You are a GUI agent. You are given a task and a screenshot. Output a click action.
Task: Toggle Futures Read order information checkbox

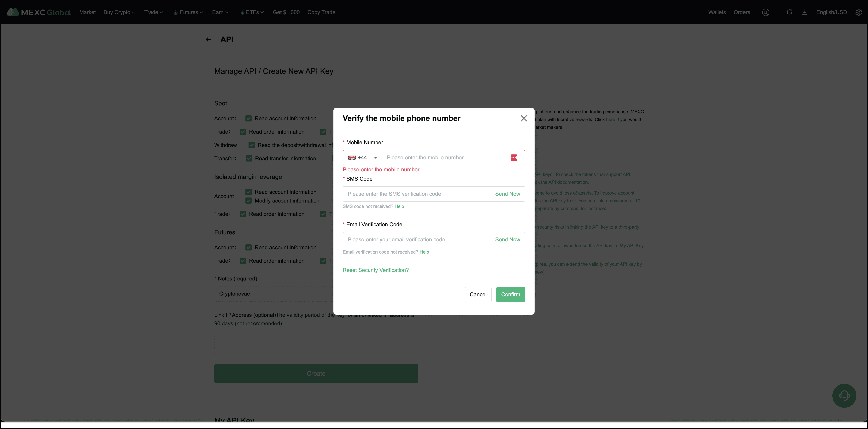243,261
